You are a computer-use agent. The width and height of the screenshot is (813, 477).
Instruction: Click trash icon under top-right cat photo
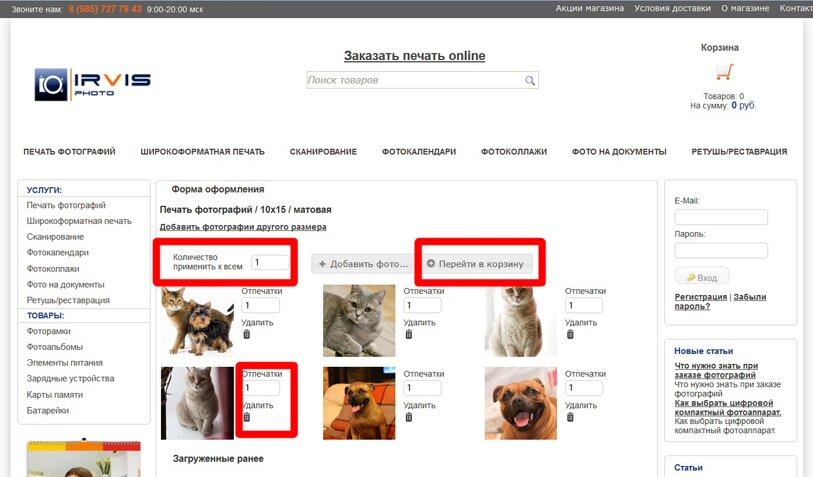pos(570,335)
